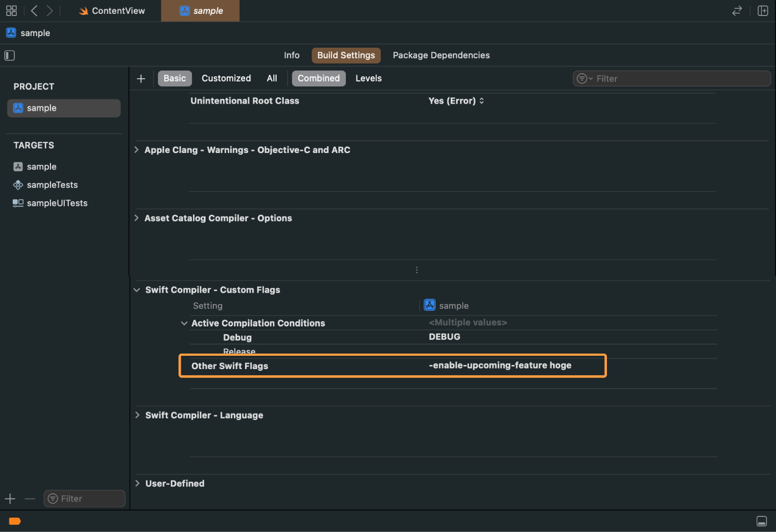Viewport: 776px width, 532px height.
Task: Open the Package Dependencies tab
Action: pos(441,55)
